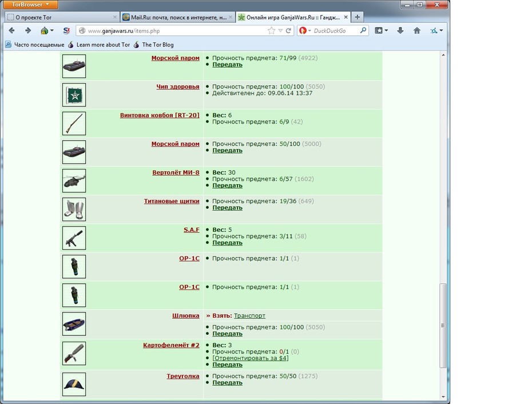Open the downloads arrow icon
532x404 pixels.
pyautogui.click(x=400, y=30)
